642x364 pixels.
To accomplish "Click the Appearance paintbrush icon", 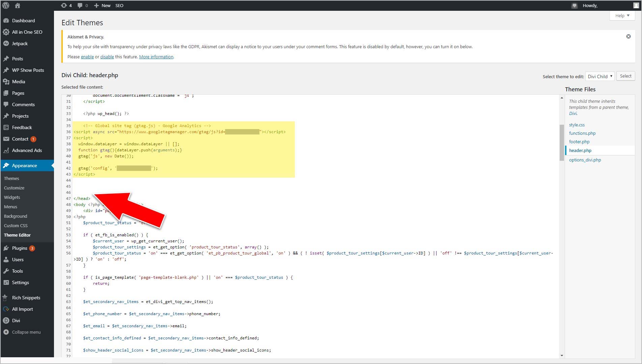I will pyautogui.click(x=6, y=165).
